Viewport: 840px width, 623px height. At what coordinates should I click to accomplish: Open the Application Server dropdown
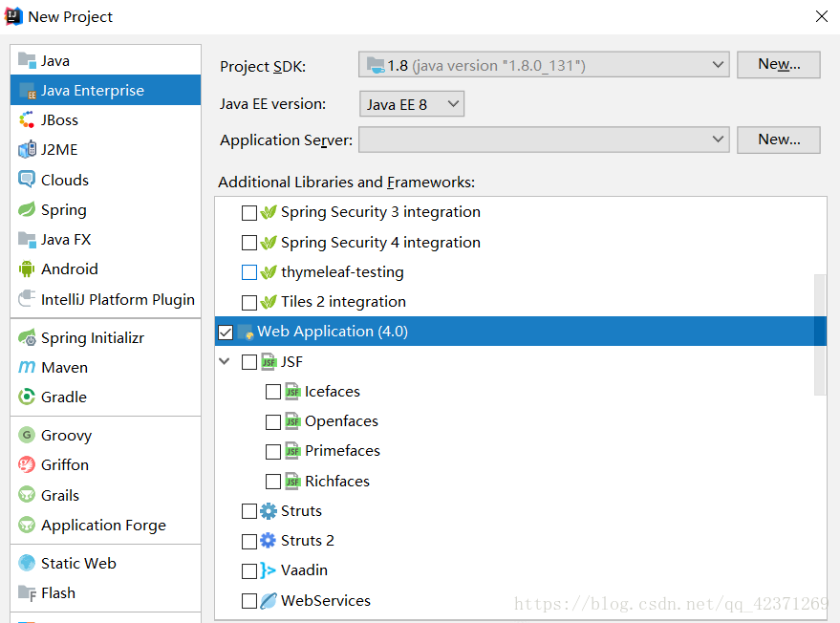click(x=544, y=140)
